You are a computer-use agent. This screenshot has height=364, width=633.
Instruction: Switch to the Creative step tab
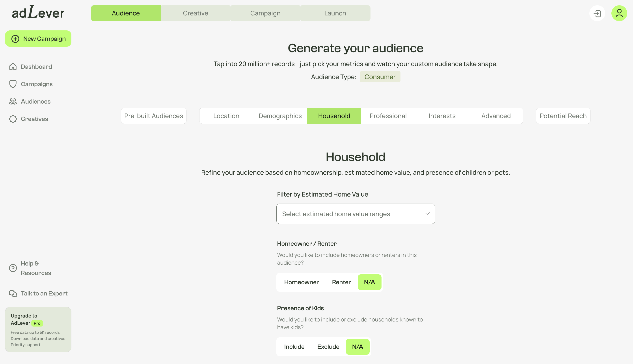pyautogui.click(x=195, y=13)
